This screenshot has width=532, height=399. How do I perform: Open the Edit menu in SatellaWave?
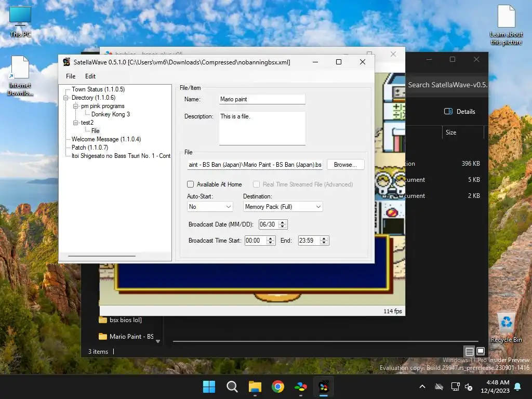tap(90, 76)
